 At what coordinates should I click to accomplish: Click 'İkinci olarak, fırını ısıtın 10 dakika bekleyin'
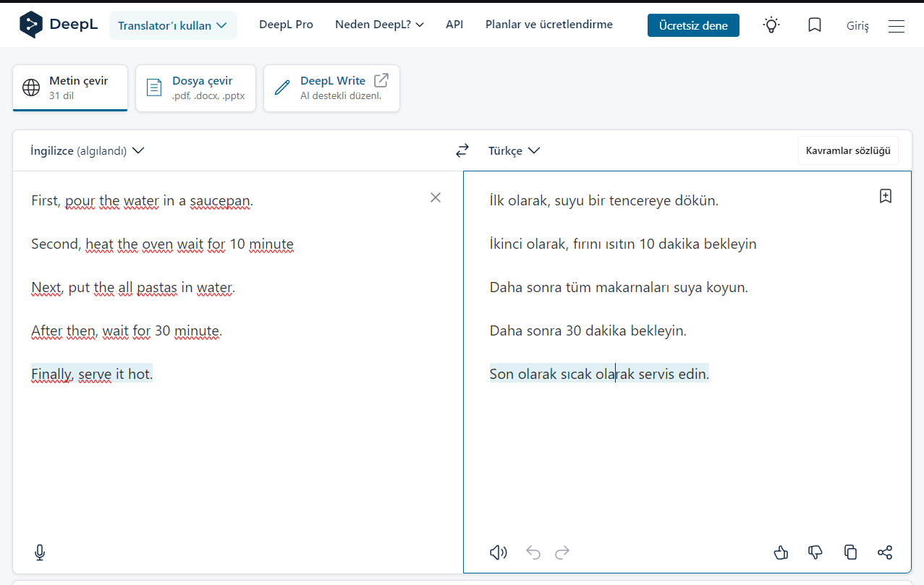pos(623,244)
